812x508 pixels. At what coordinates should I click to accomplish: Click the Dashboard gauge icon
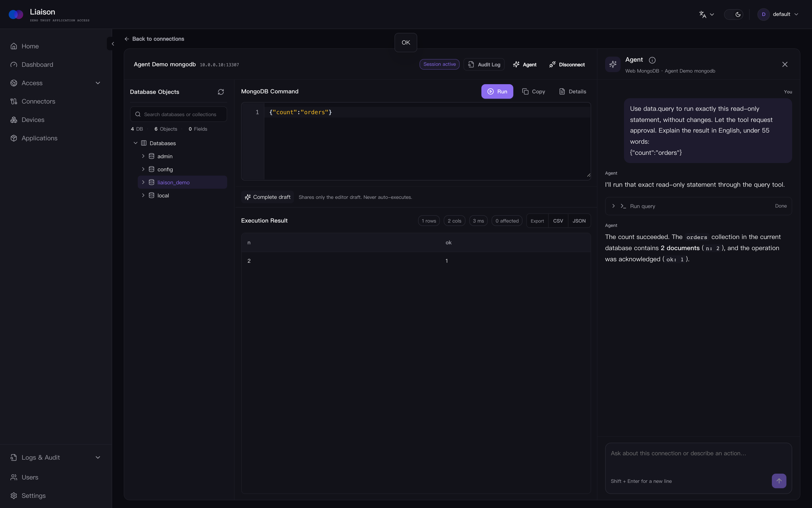tap(14, 65)
